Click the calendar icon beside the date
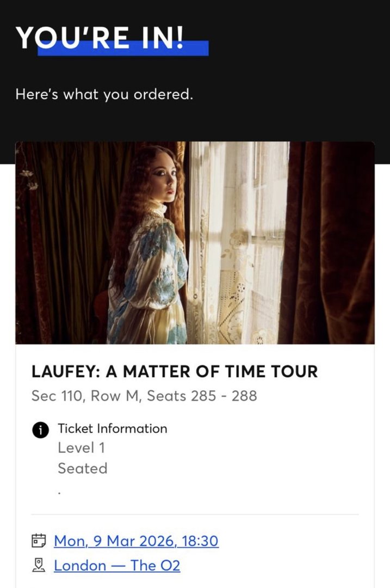 click(39, 541)
